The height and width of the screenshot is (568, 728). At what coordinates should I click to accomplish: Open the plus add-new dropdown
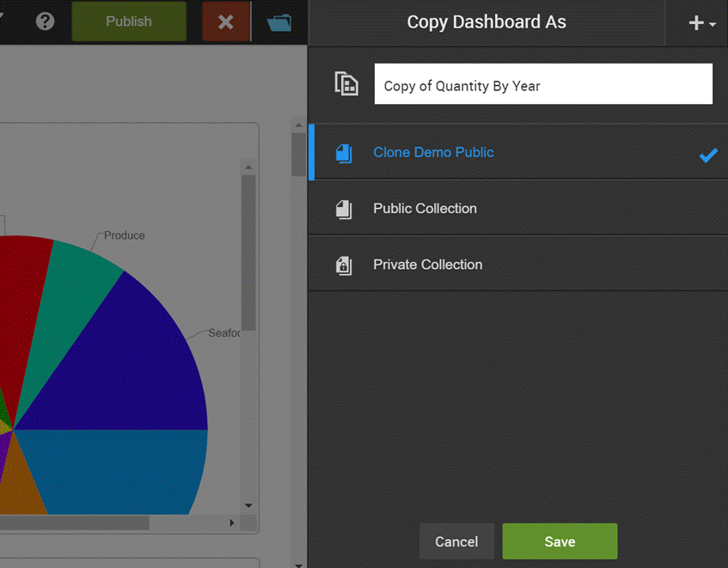[x=701, y=23]
